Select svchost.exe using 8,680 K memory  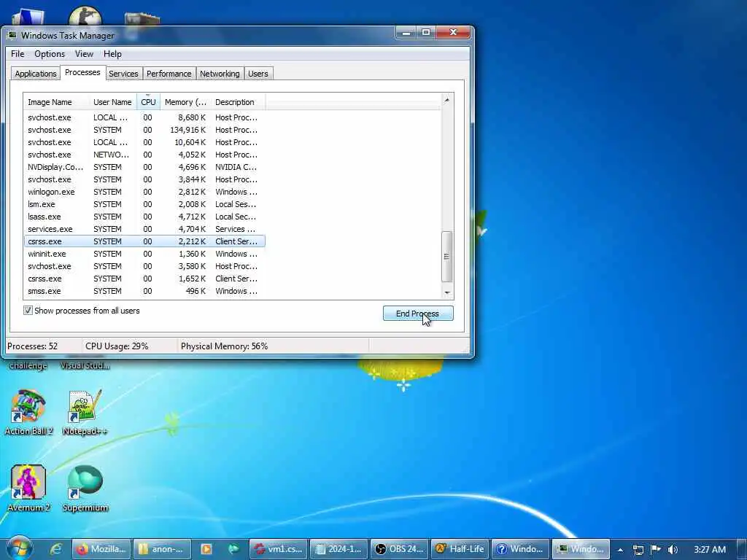point(144,117)
